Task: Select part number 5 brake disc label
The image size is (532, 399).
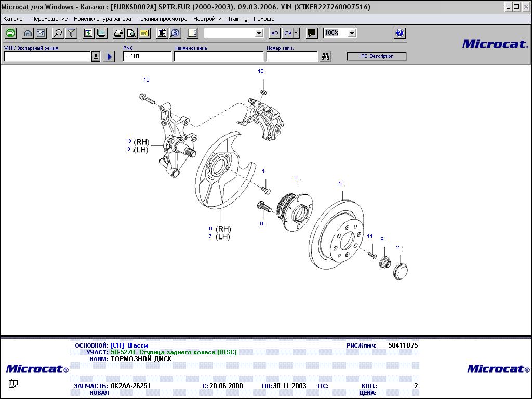Action: 340,184
